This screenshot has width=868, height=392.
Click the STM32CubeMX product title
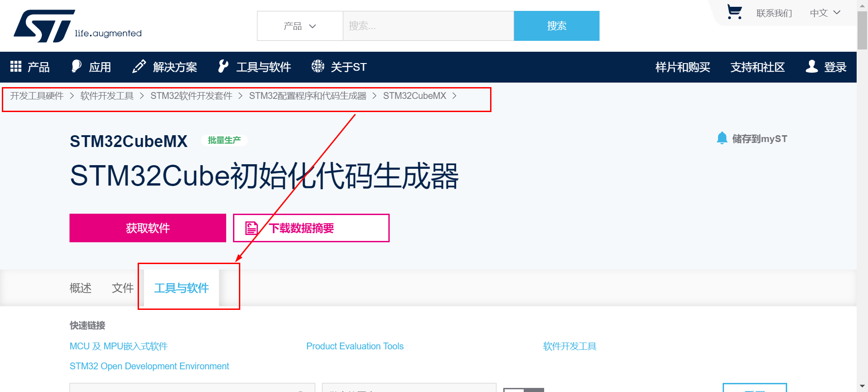tap(129, 141)
